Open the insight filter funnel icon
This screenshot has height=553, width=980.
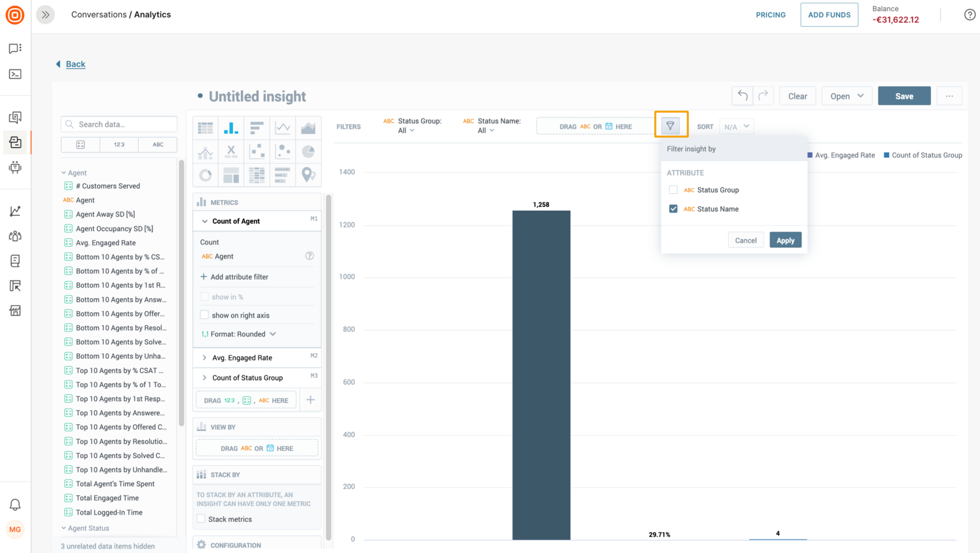pyautogui.click(x=671, y=125)
